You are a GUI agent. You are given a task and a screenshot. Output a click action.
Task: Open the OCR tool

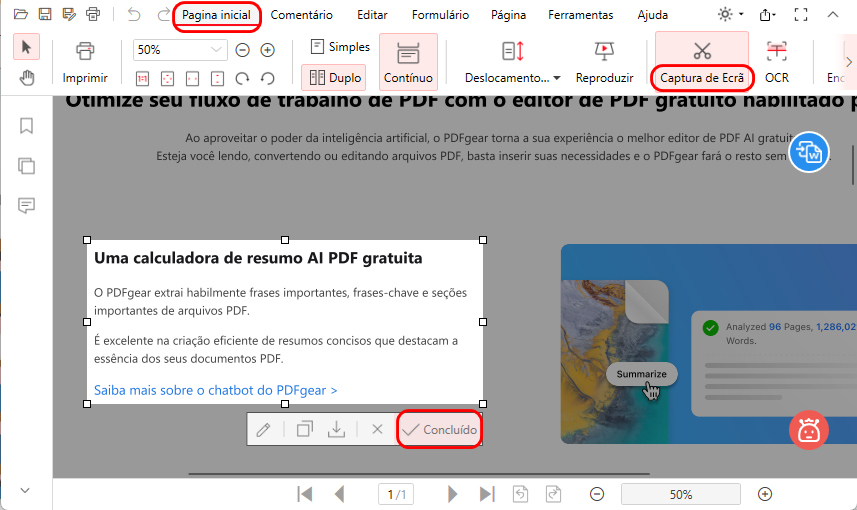click(777, 62)
